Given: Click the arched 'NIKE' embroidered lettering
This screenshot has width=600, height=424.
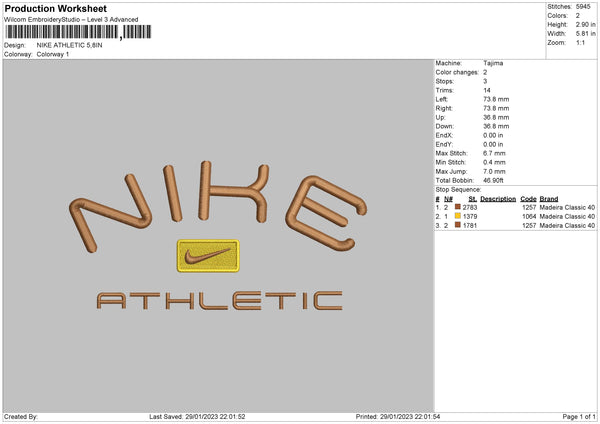Looking at the screenshot, I should tap(218, 207).
